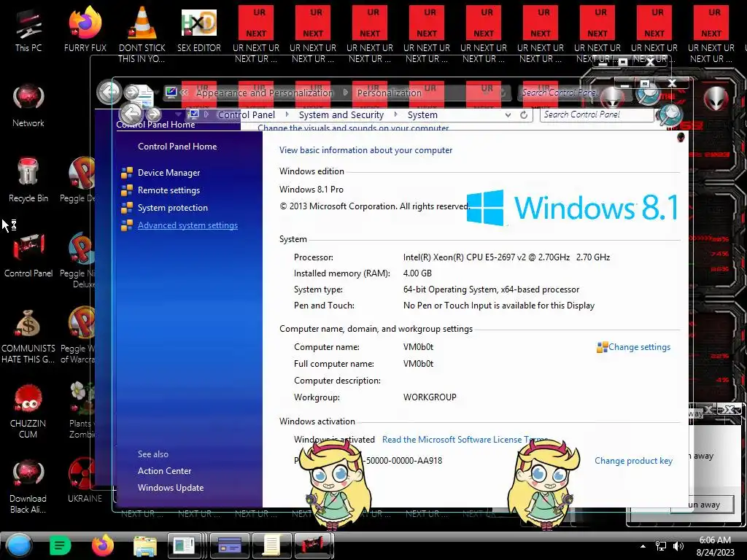Screen dimensions: 747x560
Task: Open Remote settings
Action: click(169, 190)
